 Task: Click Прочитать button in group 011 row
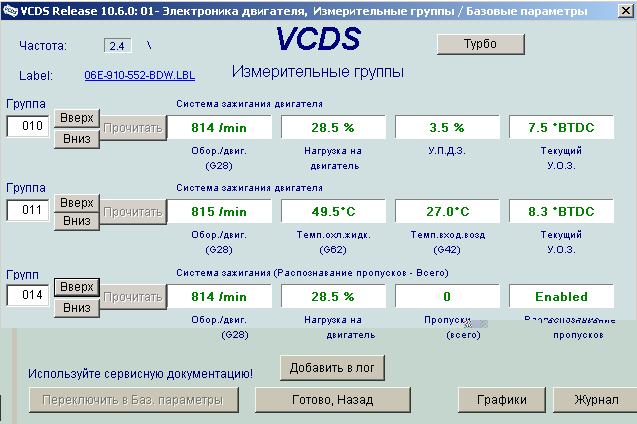[133, 212]
